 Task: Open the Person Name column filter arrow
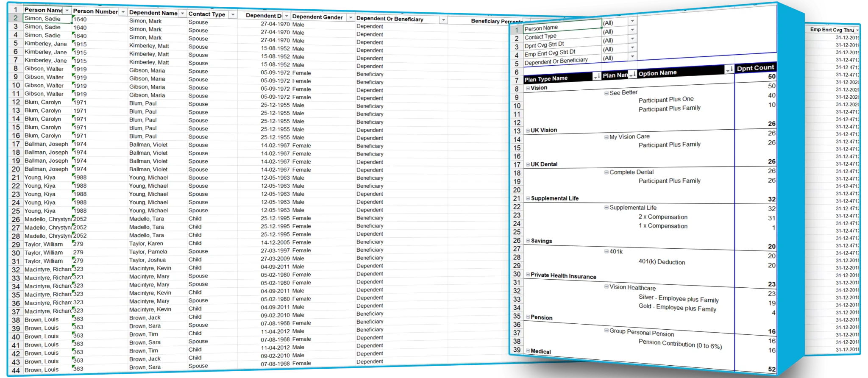pos(67,10)
